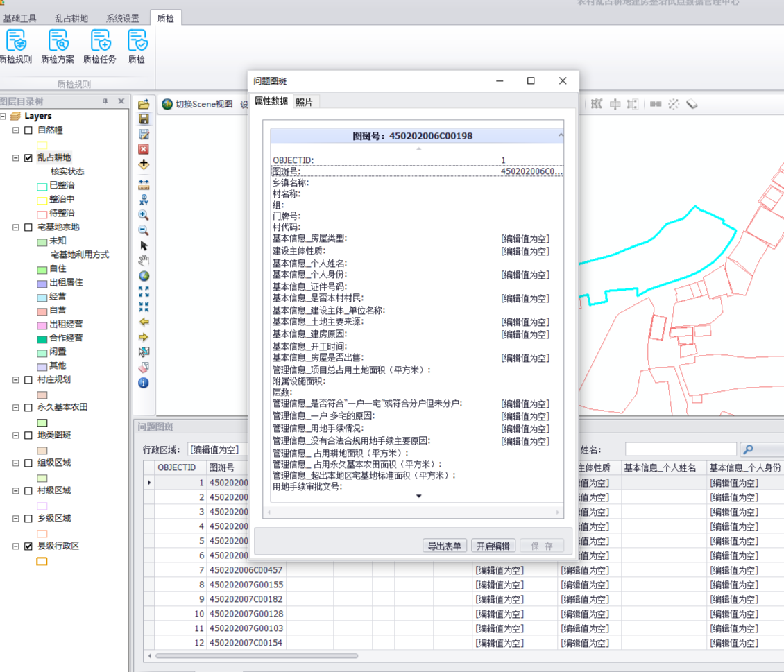Click the eraser icon in top-right toolbar

pyautogui.click(x=692, y=104)
